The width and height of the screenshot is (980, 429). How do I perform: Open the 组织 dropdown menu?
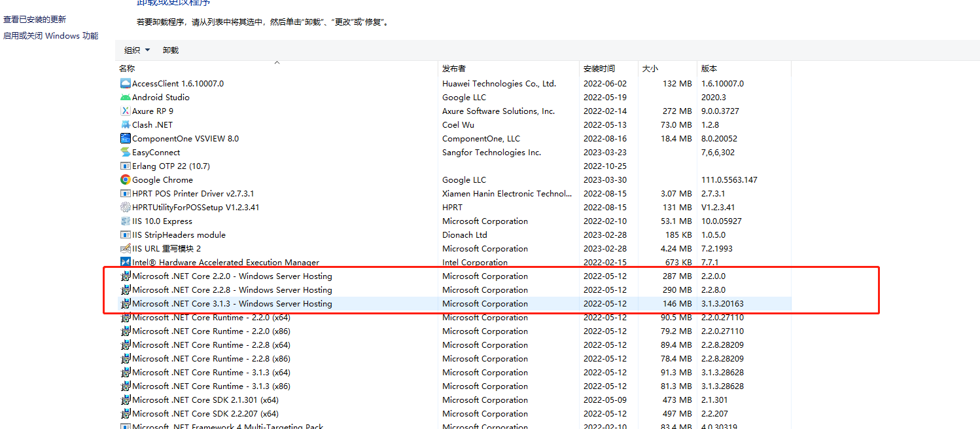[x=137, y=50]
